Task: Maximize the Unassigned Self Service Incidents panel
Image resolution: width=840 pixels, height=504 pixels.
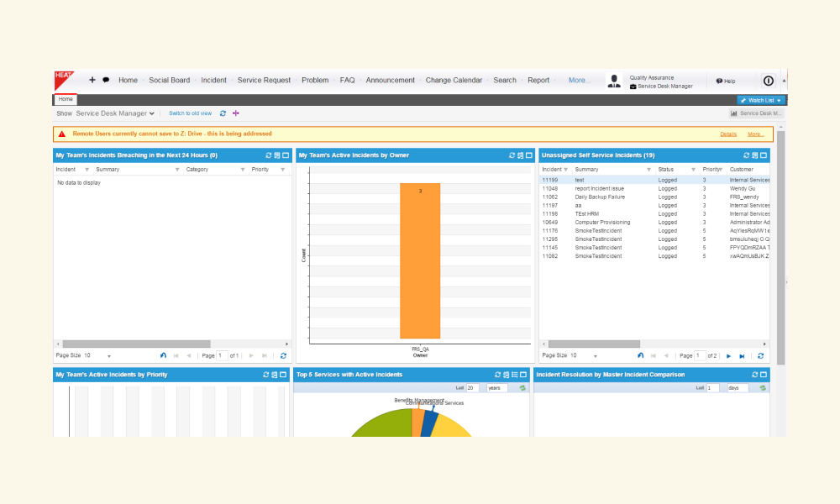Action: [764, 155]
